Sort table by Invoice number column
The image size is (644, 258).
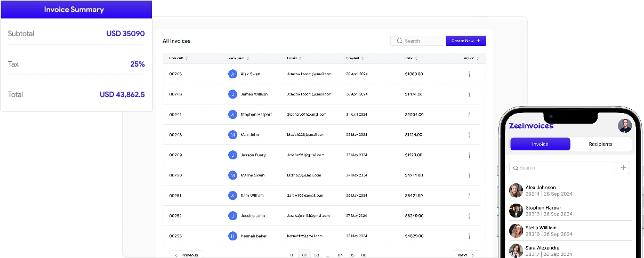(187, 58)
